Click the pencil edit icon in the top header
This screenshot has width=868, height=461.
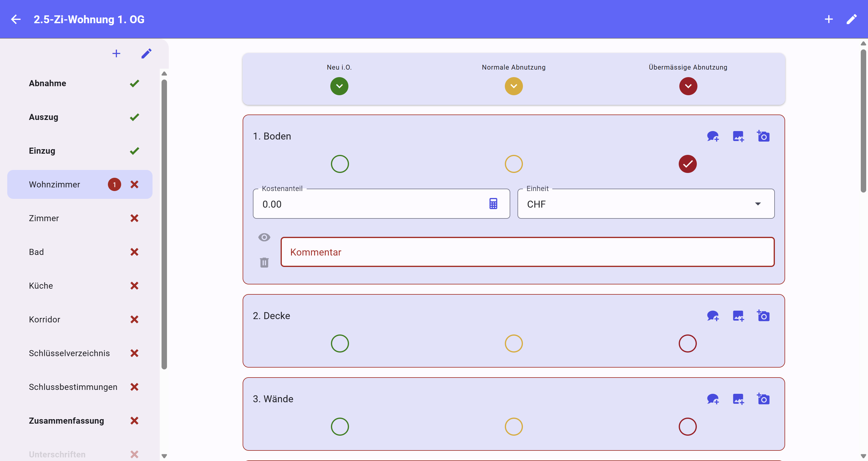[x=851, y=19]
